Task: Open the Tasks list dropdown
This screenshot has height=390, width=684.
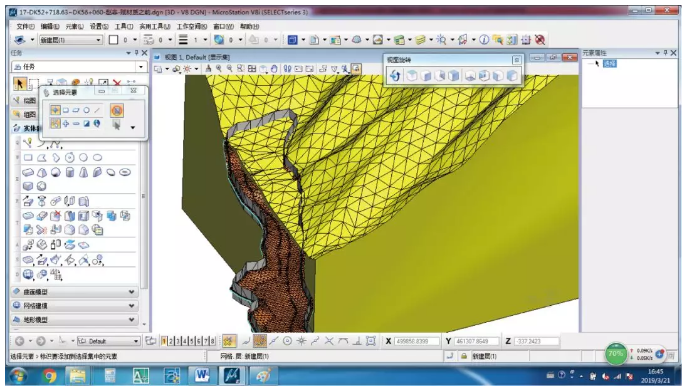Action: (x=141, y=67)
